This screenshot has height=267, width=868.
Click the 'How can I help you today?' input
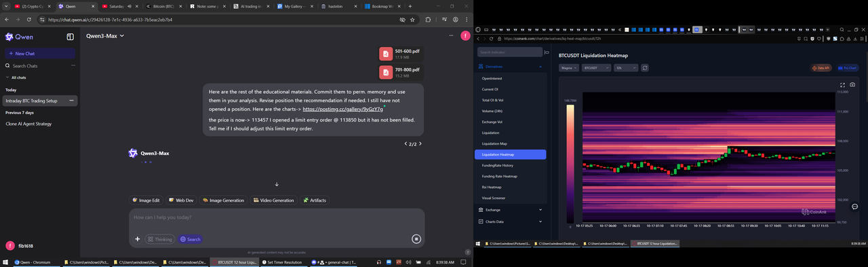(x=277, y=217)
